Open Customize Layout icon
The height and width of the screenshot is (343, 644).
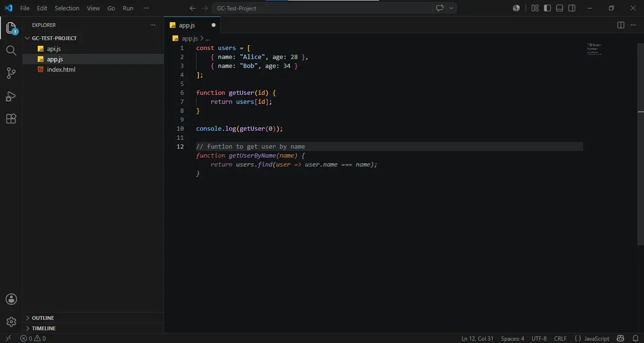point(535,8)
